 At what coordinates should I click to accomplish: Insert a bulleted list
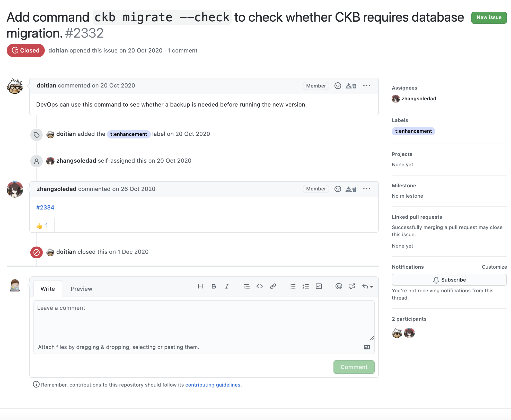click(x=293, y=286)
